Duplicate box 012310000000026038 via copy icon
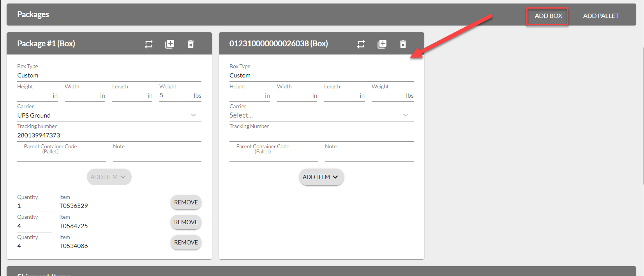Image resolution: width=644 pixels, height=276 pixels. tap(382, 44)
